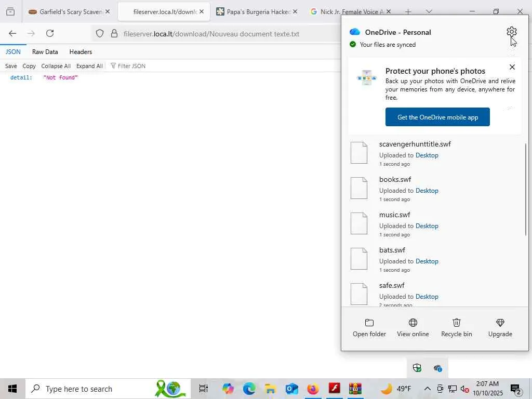
Task: Open folder in OneDrive panel
Action: pyautogui.click(x=369, y=328)
